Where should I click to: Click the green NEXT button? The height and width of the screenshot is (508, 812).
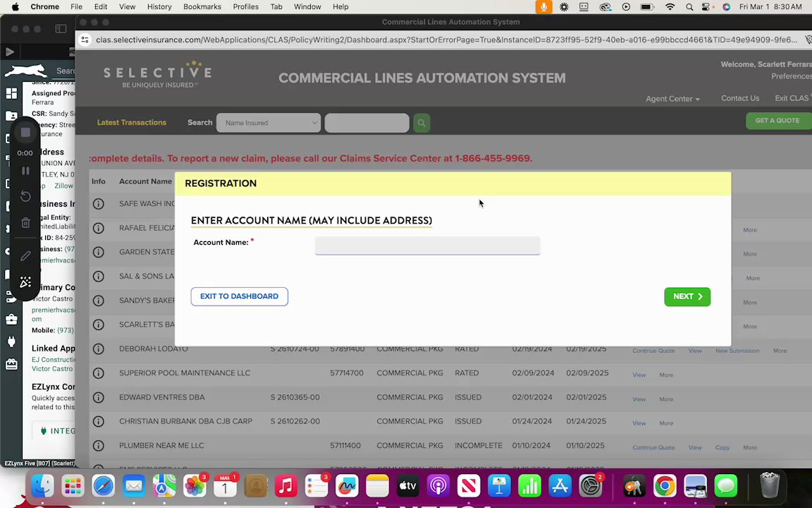[x=687, y=296]
